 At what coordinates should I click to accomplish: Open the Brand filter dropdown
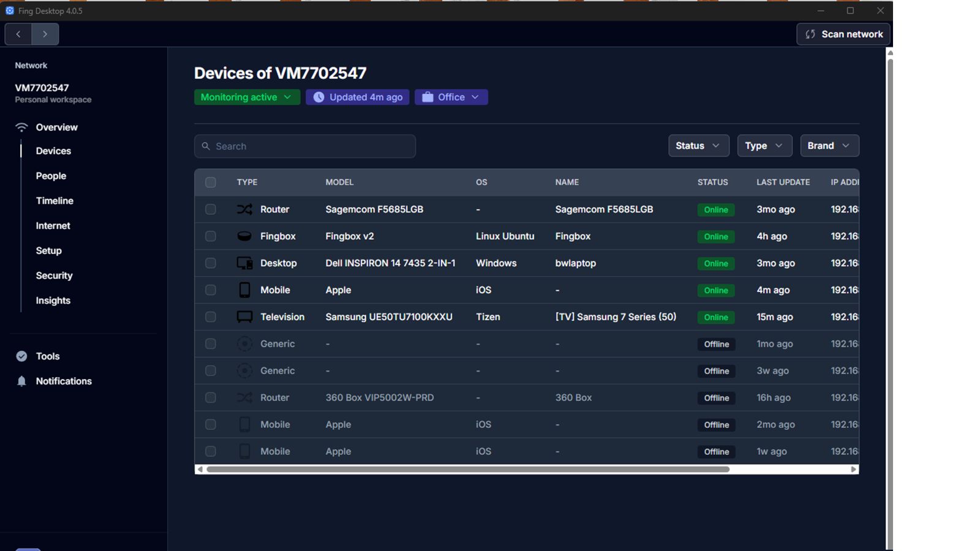829,146
